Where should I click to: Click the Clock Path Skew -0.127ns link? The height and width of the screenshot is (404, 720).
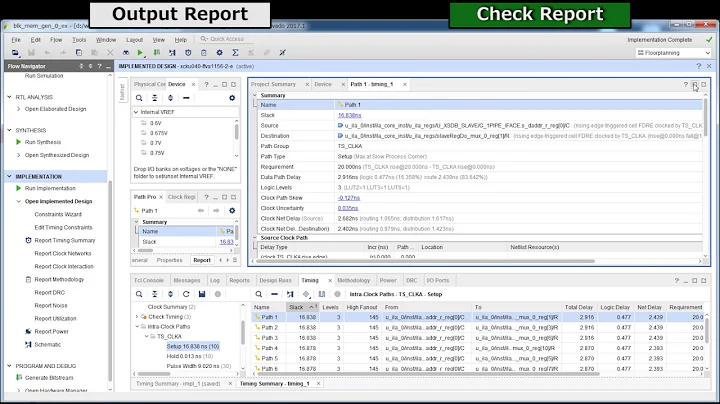pos(349,198)
